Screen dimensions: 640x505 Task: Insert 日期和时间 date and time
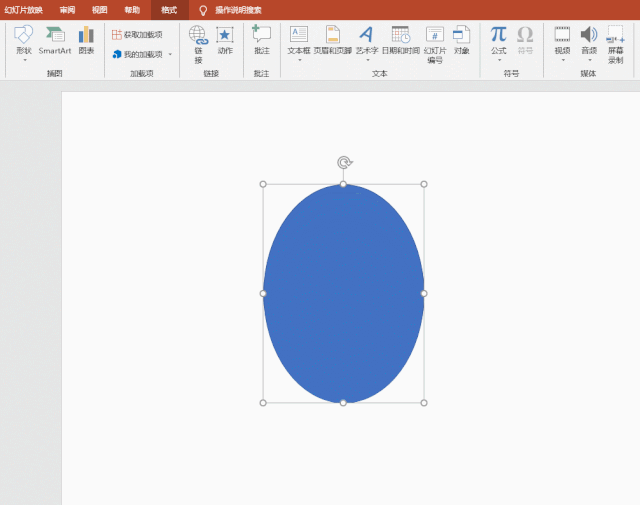point(400,40)
